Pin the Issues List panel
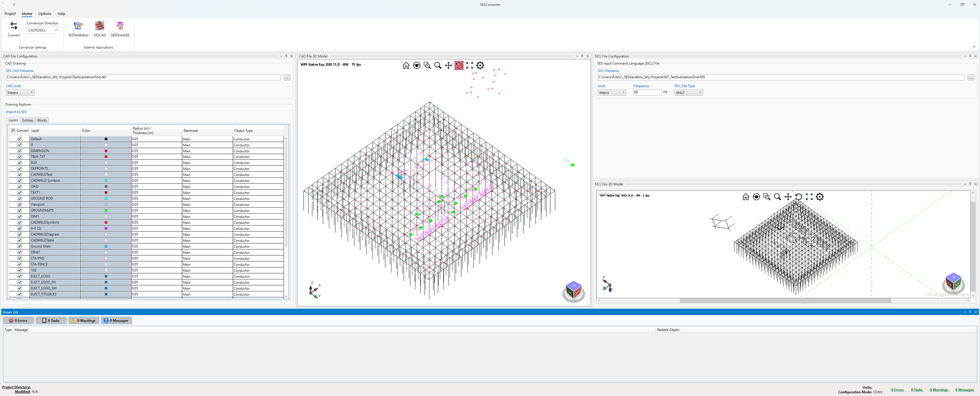The height and width of the screenshot is (396, 980). 970,312
